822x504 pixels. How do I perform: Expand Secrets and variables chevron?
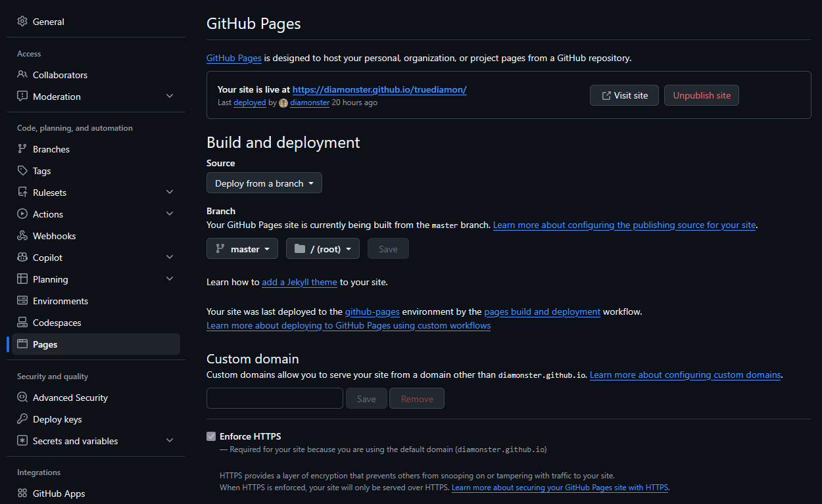click(x=170, y=441)
